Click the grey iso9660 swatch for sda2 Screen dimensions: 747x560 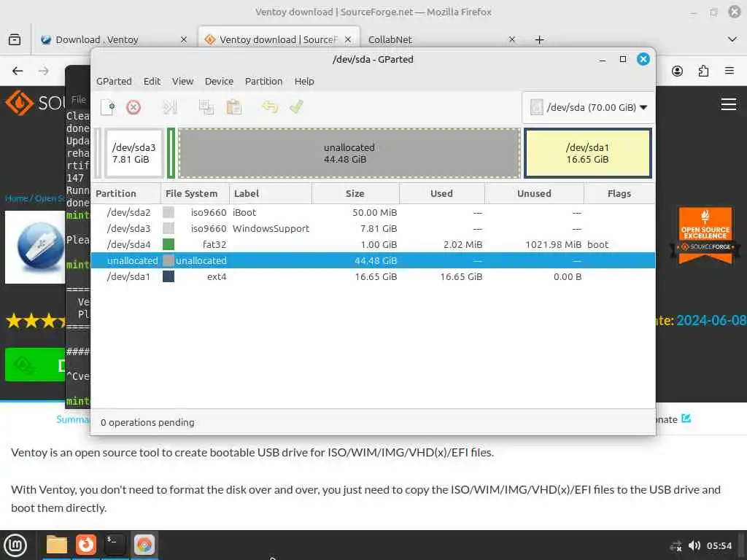tap(169, 212)
